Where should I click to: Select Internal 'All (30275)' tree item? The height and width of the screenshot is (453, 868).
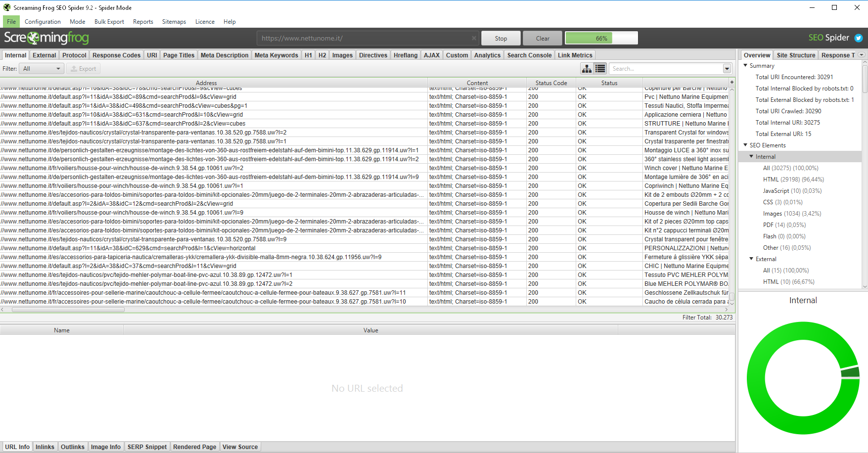(791, 168)
